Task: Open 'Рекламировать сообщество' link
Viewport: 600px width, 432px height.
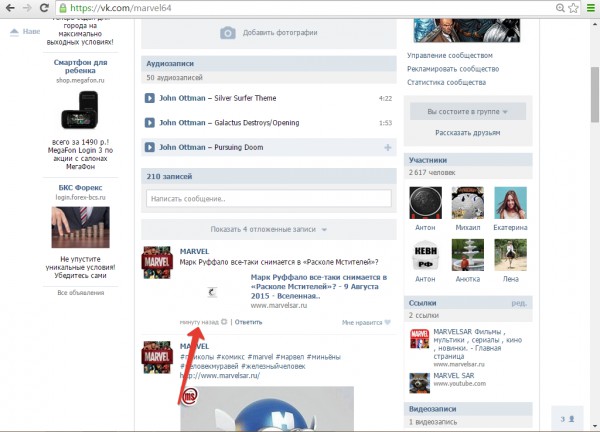Action: (453, 69)
